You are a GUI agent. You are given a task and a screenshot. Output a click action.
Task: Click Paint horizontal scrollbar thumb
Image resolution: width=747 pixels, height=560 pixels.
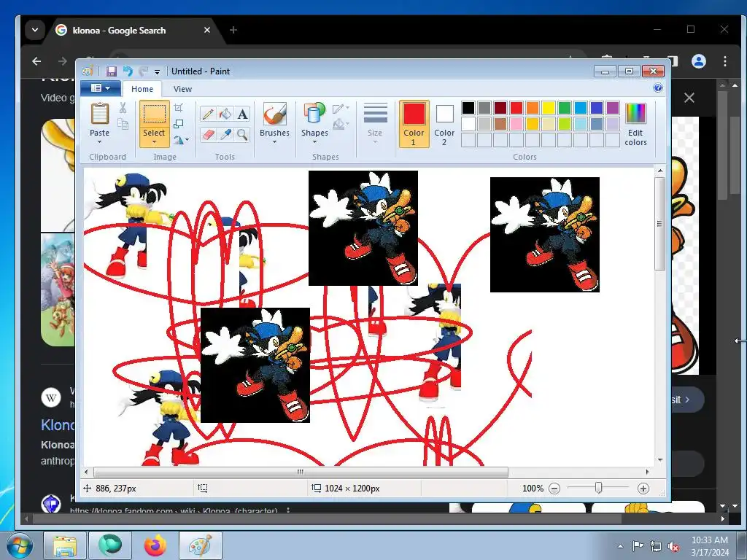tap(301, 472)
